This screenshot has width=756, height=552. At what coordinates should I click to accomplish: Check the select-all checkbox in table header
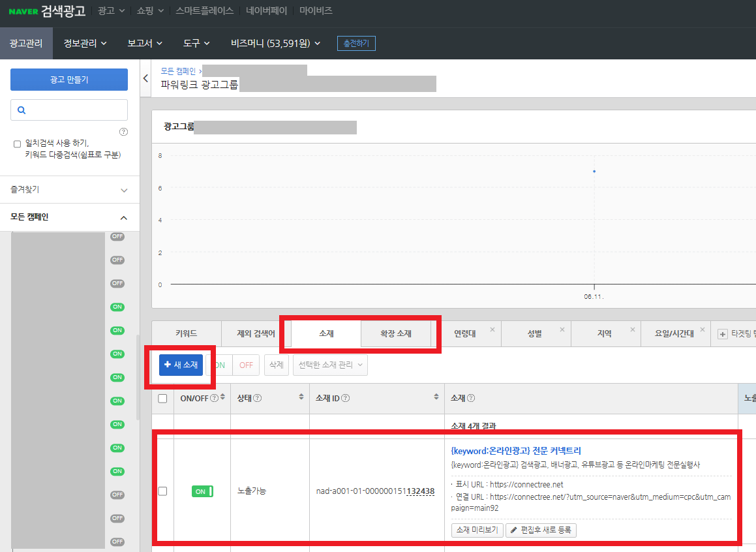(x=162, y=398)
